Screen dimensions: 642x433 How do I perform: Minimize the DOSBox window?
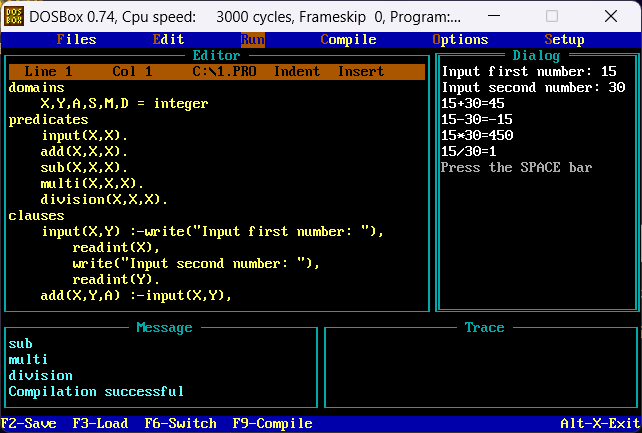coord(494,16)
